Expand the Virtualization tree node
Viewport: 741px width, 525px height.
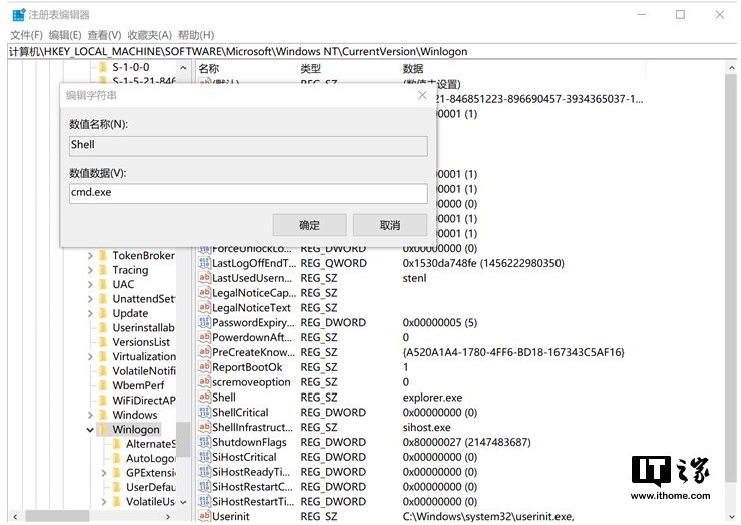(90, 357)
